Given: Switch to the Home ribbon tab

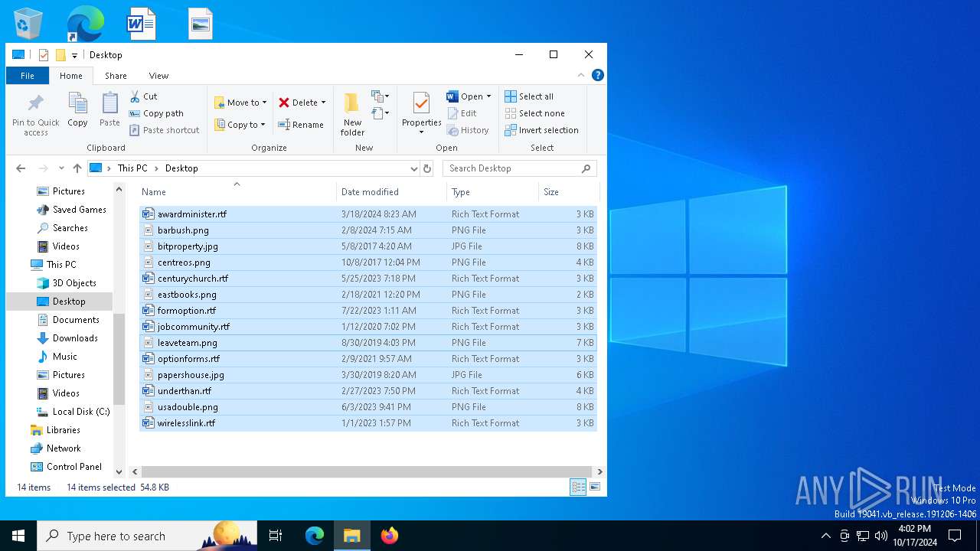Looking at the screenshot, I should point(71,76).
